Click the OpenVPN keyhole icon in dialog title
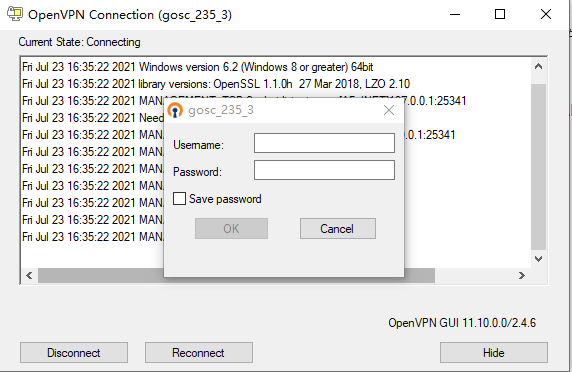This screenshot has width=572, height=372. point(175,110)
